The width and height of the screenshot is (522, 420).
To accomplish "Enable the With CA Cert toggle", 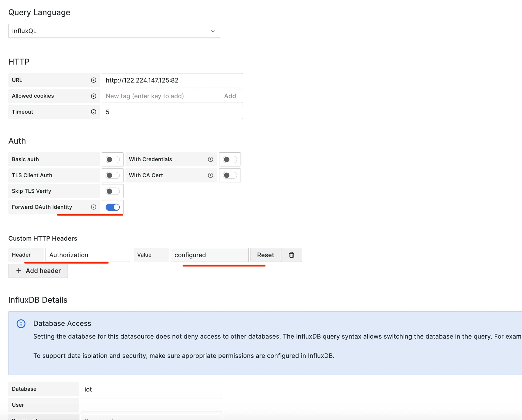I will click(230, 175).
